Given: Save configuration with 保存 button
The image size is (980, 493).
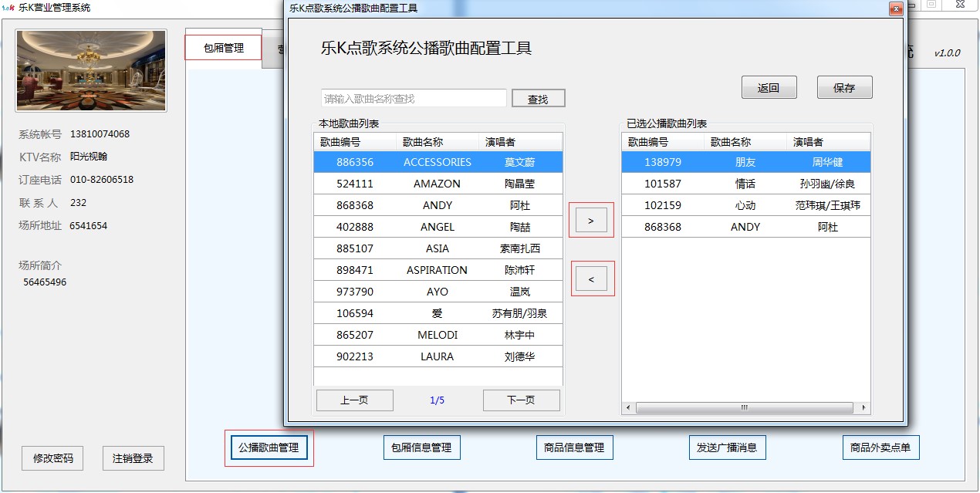Looking at the screenshot, I should tap(844, 87).
